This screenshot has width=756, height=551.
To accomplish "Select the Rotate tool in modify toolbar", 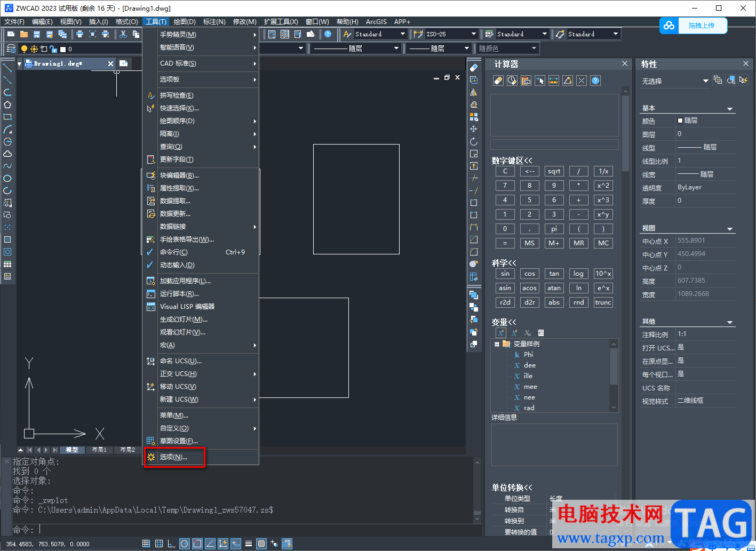I will [474, 141].
